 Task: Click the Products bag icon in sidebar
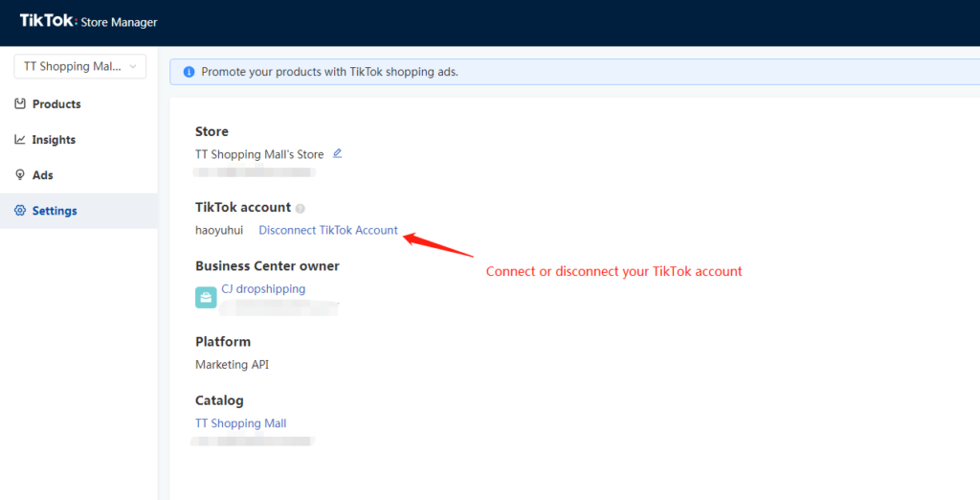point(20,103)
